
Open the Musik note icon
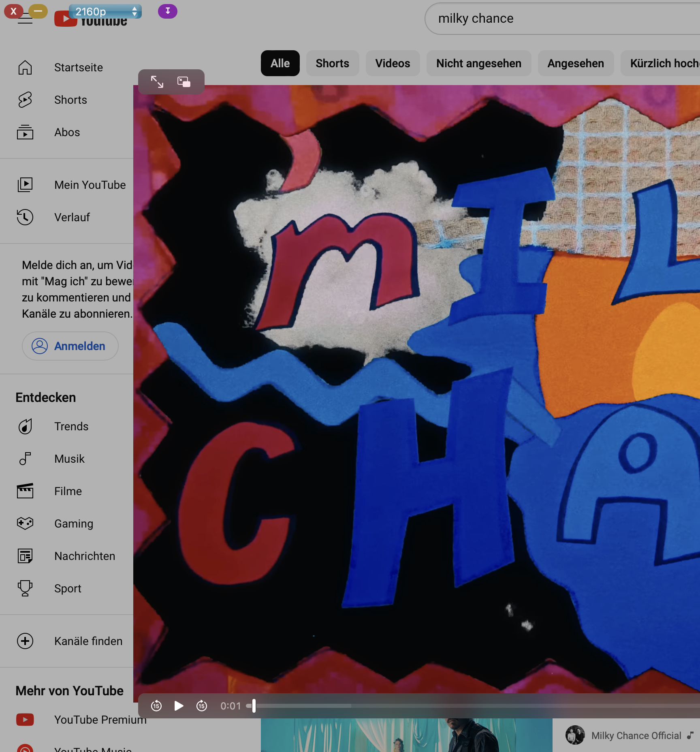(x=25, y=459)
